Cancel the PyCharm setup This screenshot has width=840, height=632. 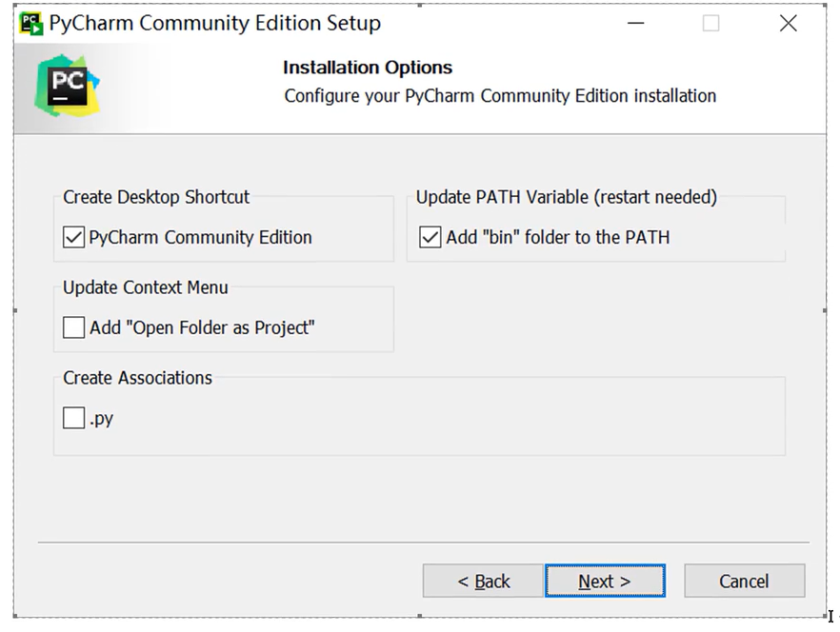pyautogui.click(x=744, y=581)
